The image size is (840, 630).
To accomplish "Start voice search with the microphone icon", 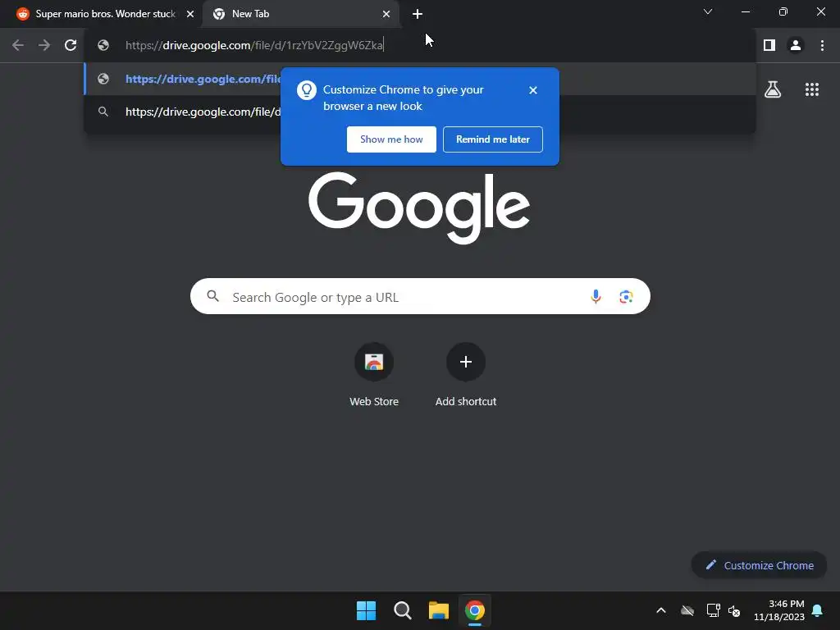I will click(596, 296).
